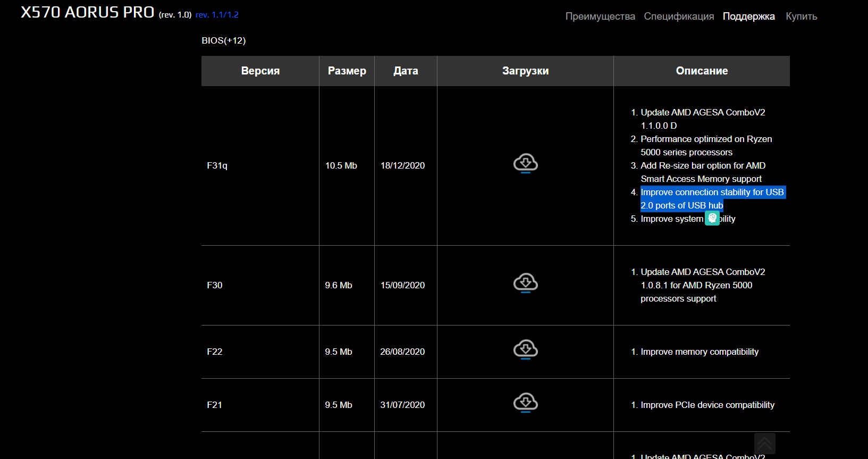Click 'Improve memory compatibility' description

(700, 352)
